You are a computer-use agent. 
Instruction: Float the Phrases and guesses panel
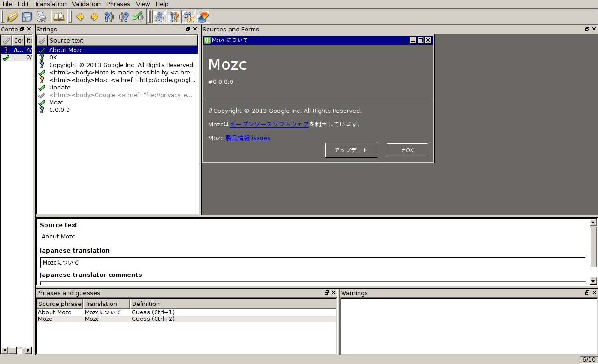click(327, 293)
